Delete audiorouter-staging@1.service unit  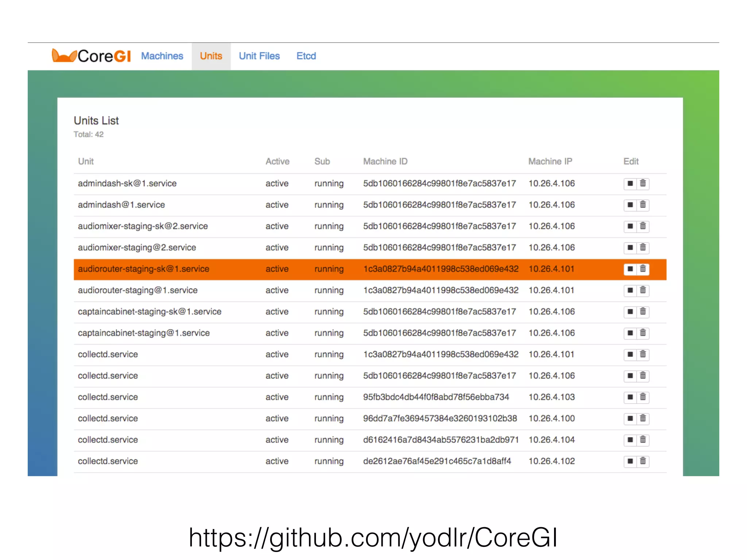coord(643,290)
